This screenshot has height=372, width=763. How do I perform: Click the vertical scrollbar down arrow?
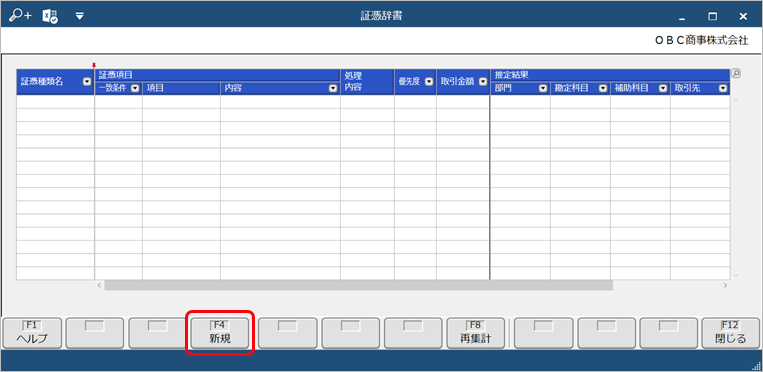(736, 275)
